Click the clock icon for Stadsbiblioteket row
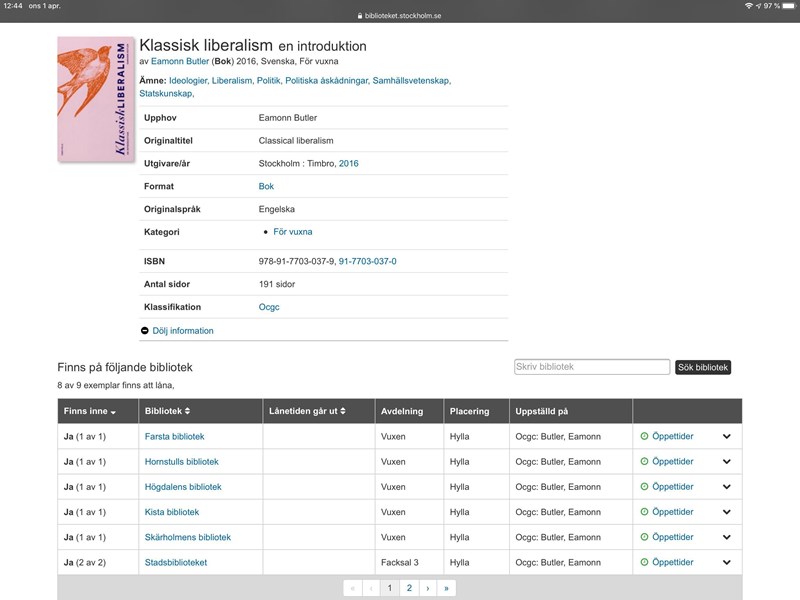The height and width of the screenshot is (600, 800). pyautogui.click(x=644, y=563)
